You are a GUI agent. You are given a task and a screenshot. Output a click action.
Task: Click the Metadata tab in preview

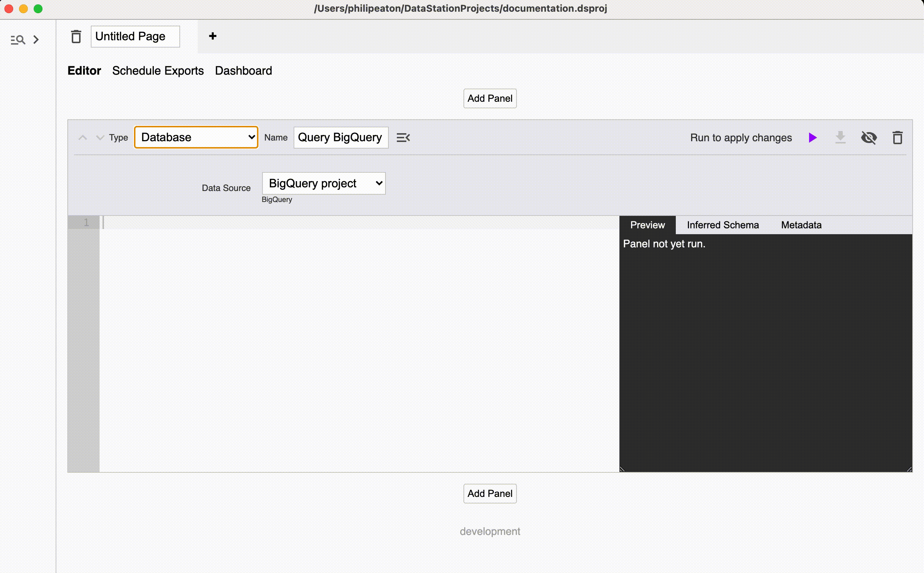pos(801,224)
